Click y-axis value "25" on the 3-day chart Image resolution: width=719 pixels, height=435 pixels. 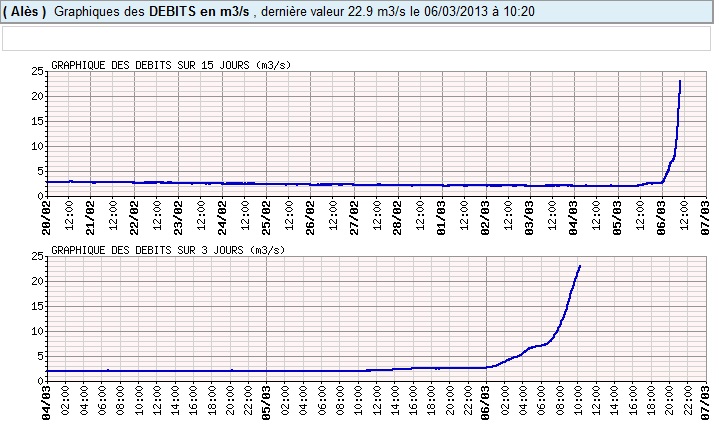click(37, 256)
